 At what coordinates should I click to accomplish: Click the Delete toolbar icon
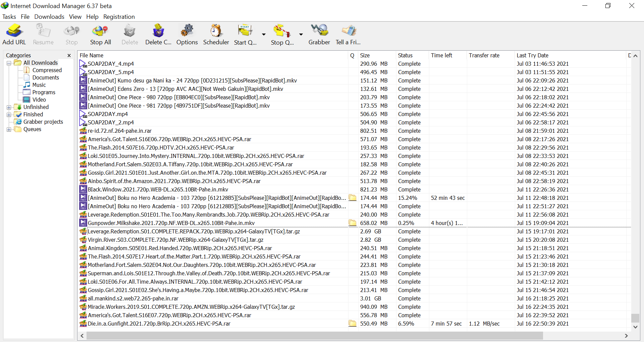coord(130,34)
